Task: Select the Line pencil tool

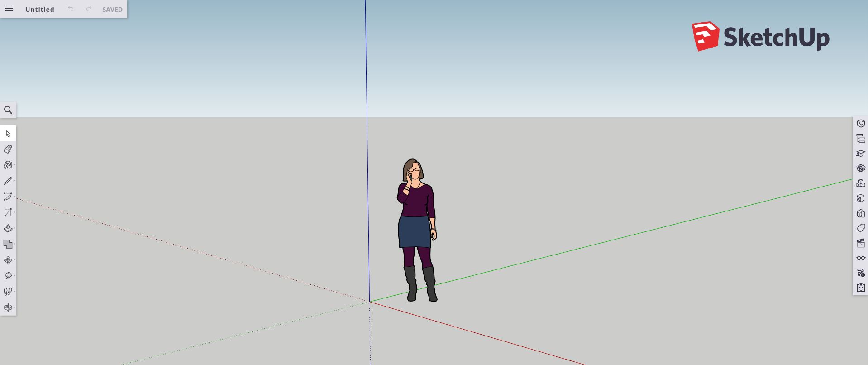Action: tap(8, 181)
